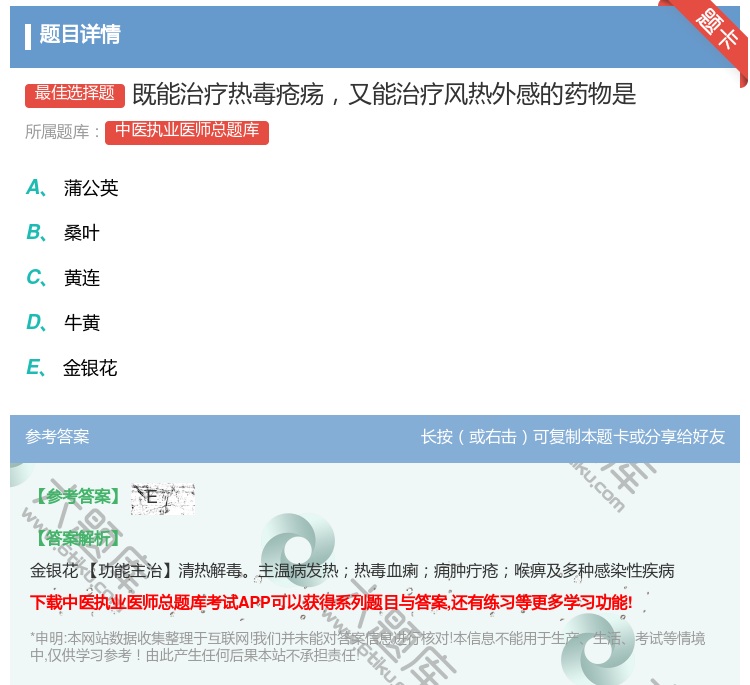Click the reference answer image showing E

pos(163,498)
